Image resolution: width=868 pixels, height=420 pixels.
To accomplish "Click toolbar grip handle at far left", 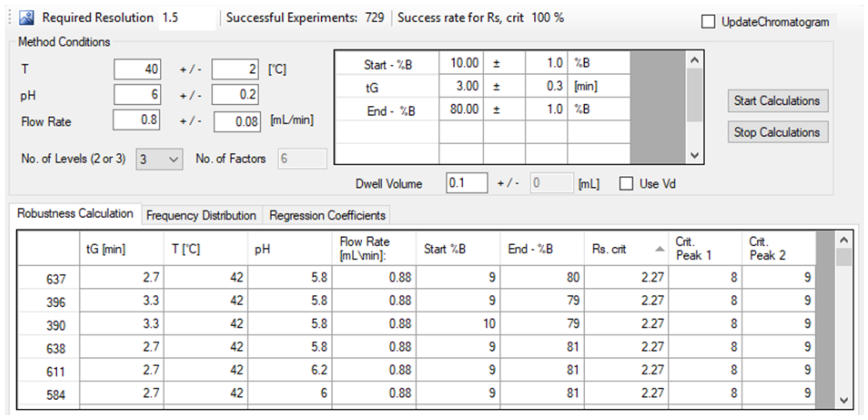I will (10, 17).
